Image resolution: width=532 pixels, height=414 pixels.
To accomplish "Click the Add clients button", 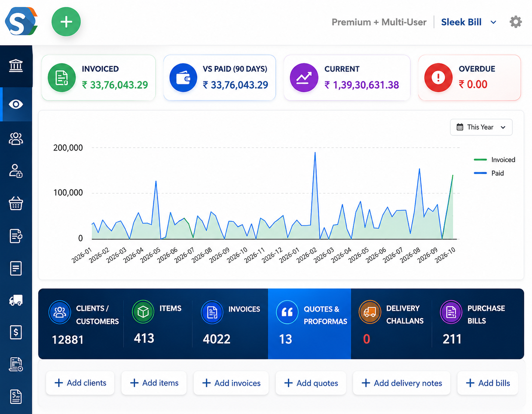I will [x=80, y=383].
